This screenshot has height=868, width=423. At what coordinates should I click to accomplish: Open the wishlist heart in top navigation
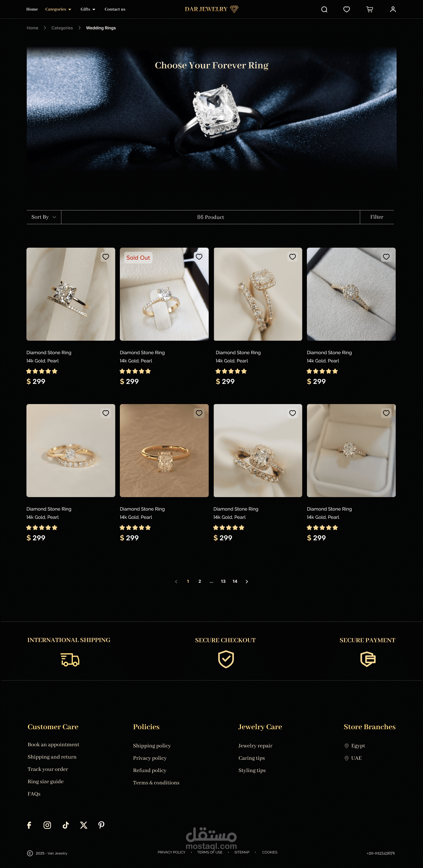[x=346, y=9]
